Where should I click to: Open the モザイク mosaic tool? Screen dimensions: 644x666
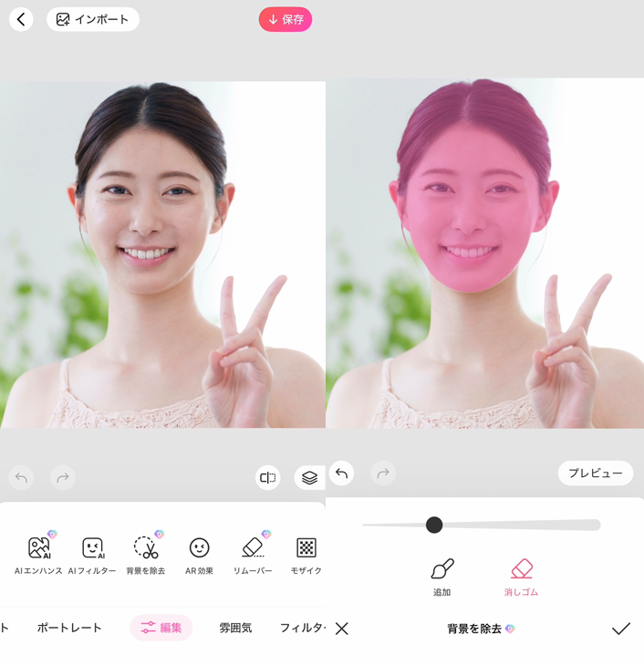[306, 554]
